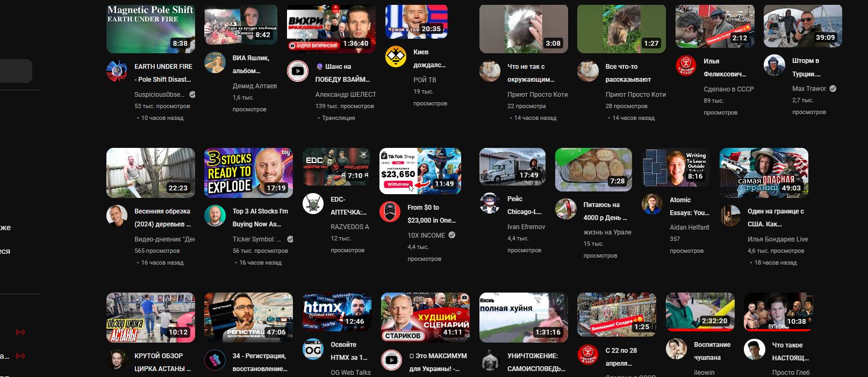Click "Киев дождалс..." video title
This screenshot has height=377, width=868.
429,58
